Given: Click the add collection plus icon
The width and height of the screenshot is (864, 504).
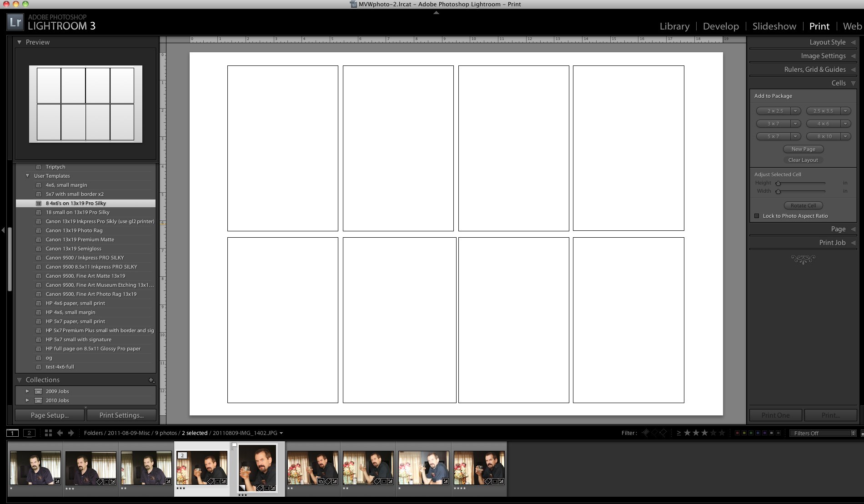Looking at the screenshot, I should [151, 380].
